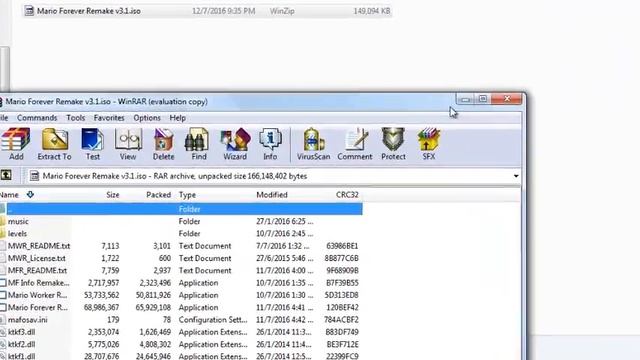Click the archive path address field
The image size is (640, 360).
(273, 176)
